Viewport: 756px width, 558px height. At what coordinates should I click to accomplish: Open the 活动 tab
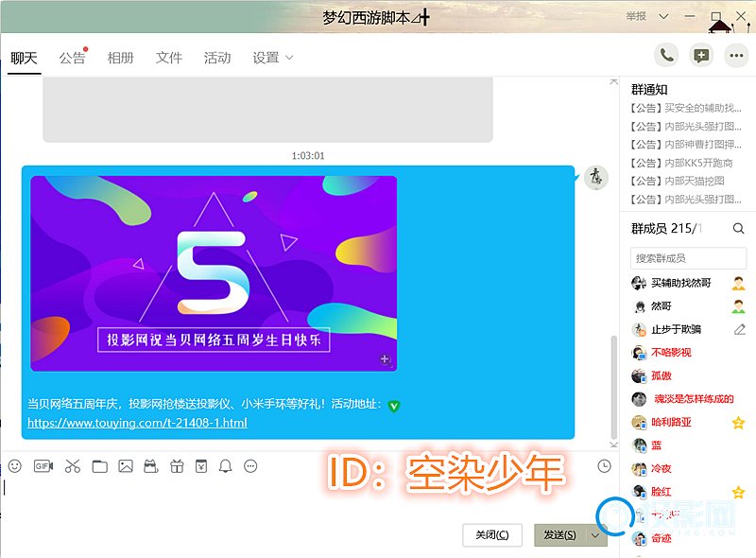tap(217, 59)
